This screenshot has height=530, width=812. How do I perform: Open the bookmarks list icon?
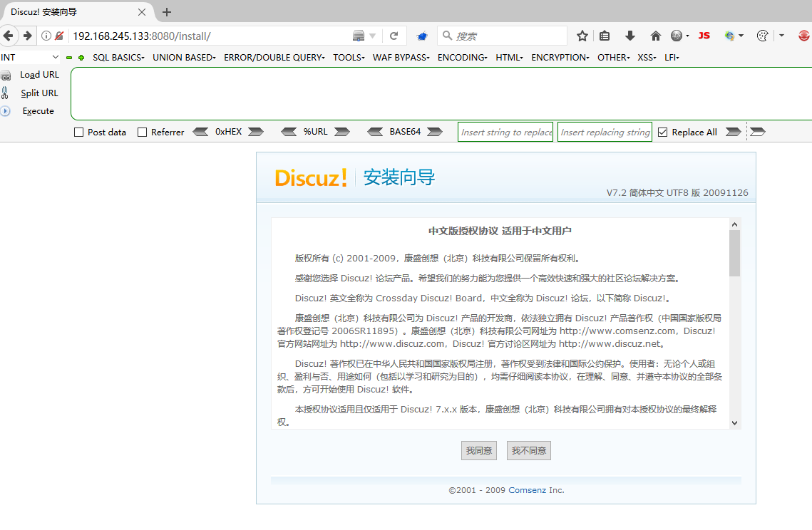point(605,36)
